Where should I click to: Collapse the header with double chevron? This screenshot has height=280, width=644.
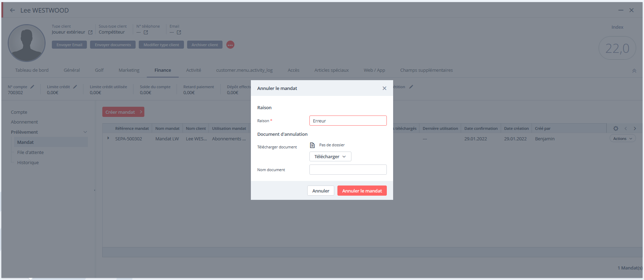[x=634, y=71]
